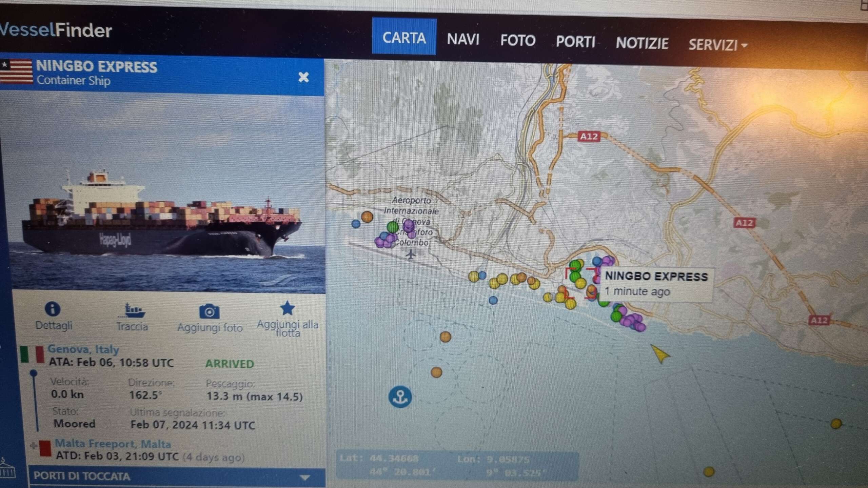Expand Malta Freeport entry plus sign

33,445
